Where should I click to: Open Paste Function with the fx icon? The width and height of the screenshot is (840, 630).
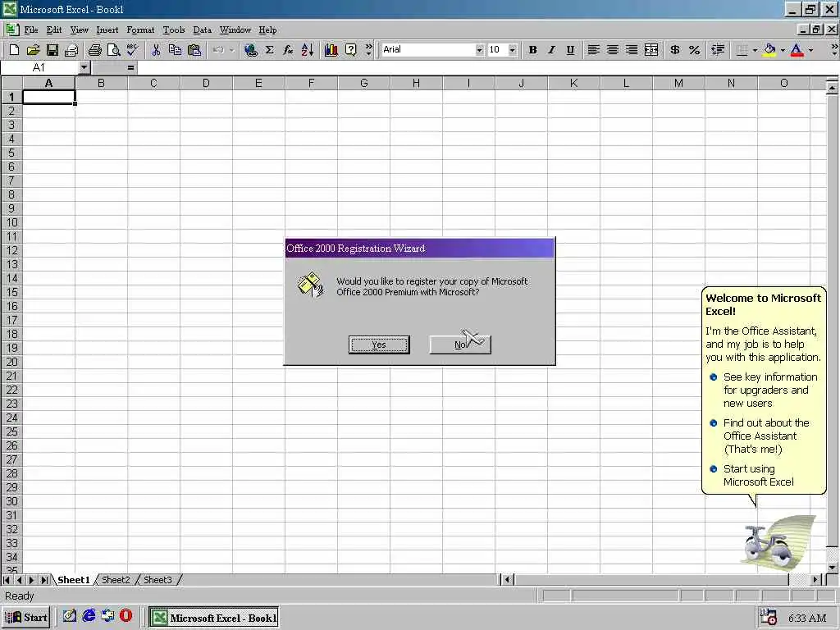coord(288,50)
